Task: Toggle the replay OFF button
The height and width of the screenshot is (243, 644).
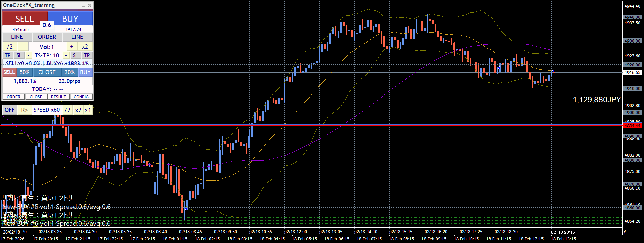Action: pos(10,110)
